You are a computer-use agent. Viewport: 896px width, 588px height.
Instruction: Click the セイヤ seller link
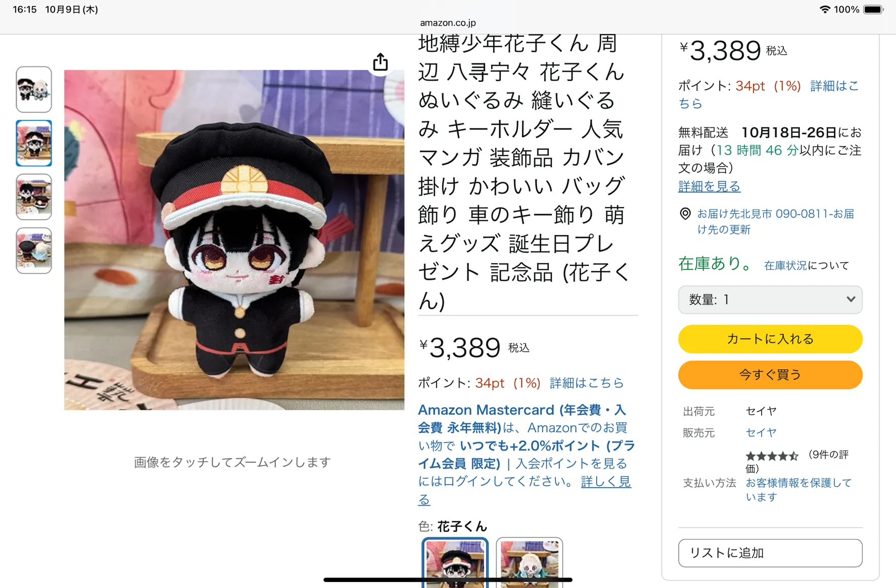tap(761, 432)
